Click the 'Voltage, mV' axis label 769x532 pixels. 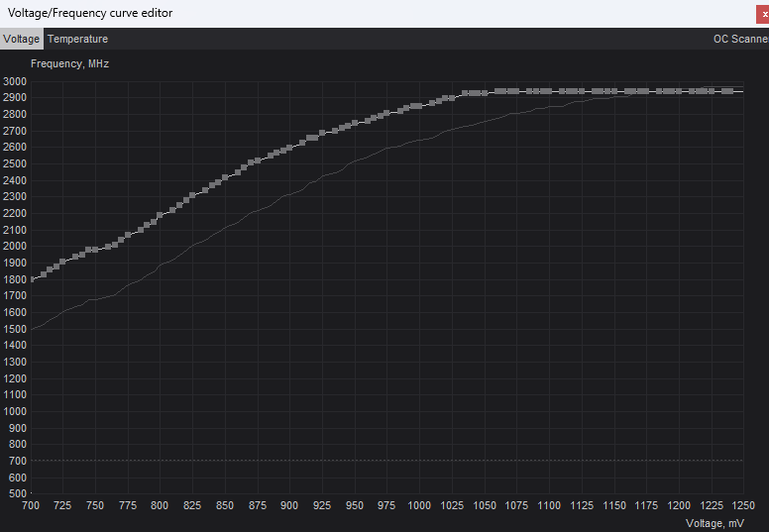tap(714, 523)
